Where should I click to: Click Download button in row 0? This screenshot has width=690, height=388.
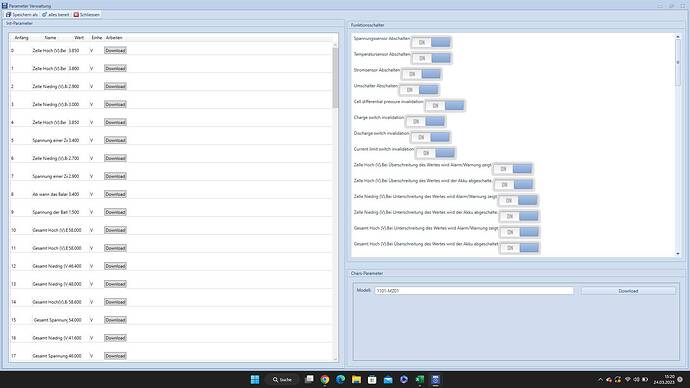[x=115, y=51]
